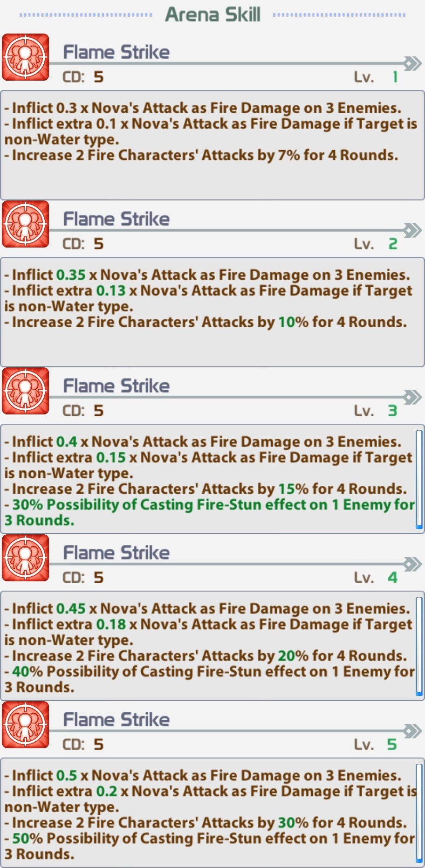Click the Lv. 2 description with 10% attack boost
Image resolution: width=425 pixels, height=868 pixels.
coord(212,312)
